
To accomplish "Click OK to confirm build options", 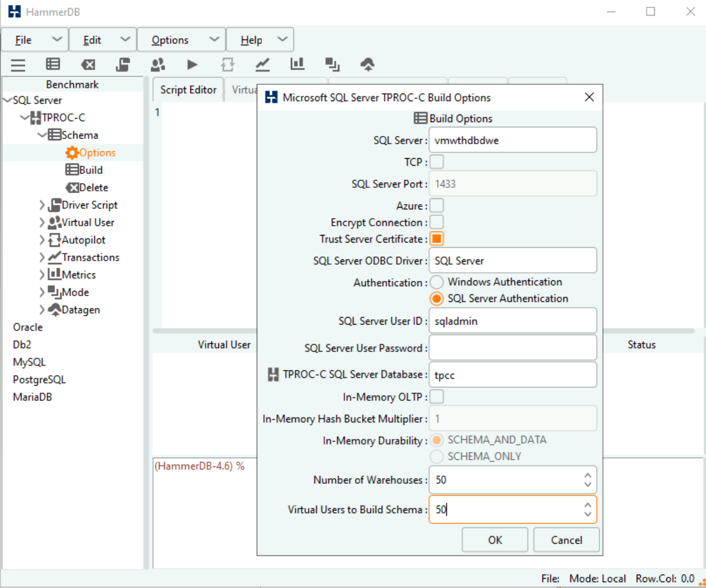I will pyautogui.click(x=495, y=540).
